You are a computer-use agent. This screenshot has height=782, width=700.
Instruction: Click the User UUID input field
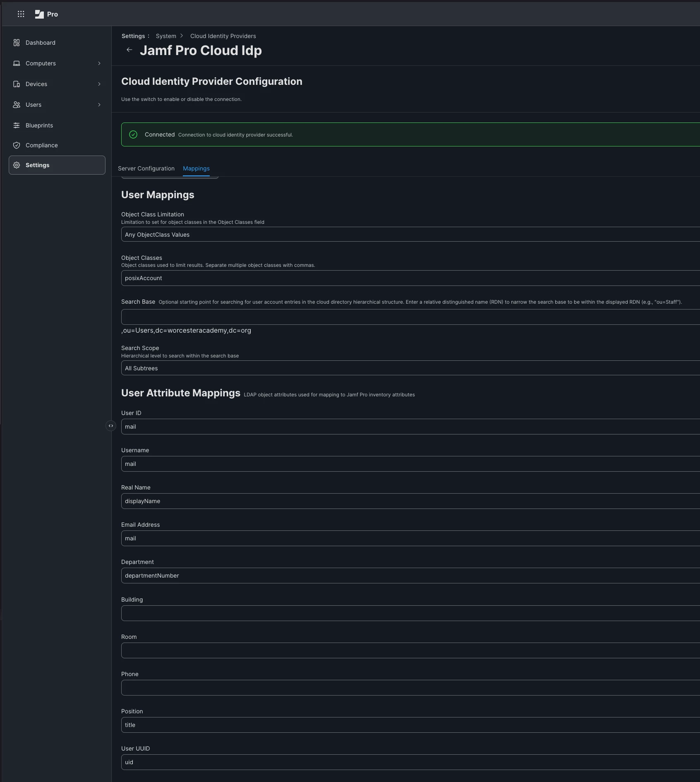[410, 762]
